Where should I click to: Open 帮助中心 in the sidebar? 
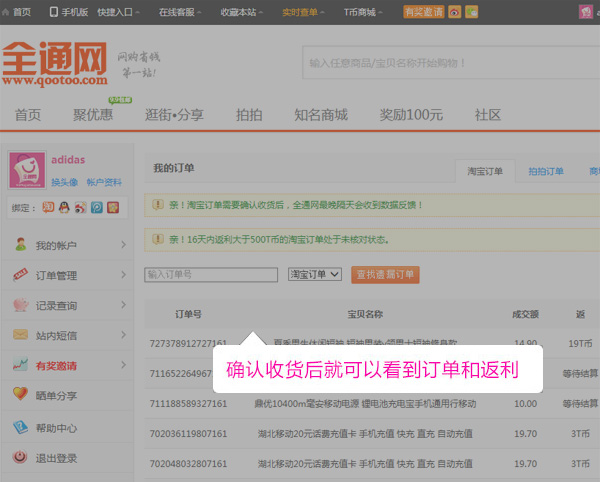[x=56, y=428]
